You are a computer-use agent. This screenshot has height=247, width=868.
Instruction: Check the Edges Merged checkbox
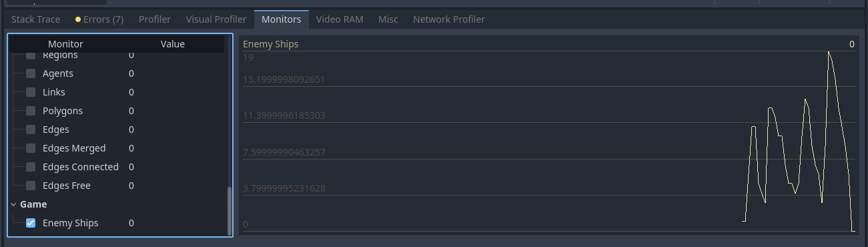tap(31, 148)
